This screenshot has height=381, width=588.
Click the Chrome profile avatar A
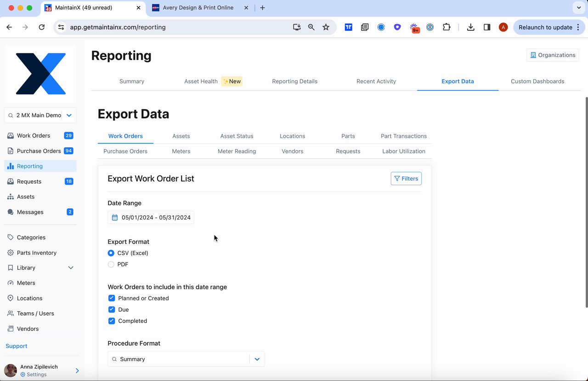point(503,27)
